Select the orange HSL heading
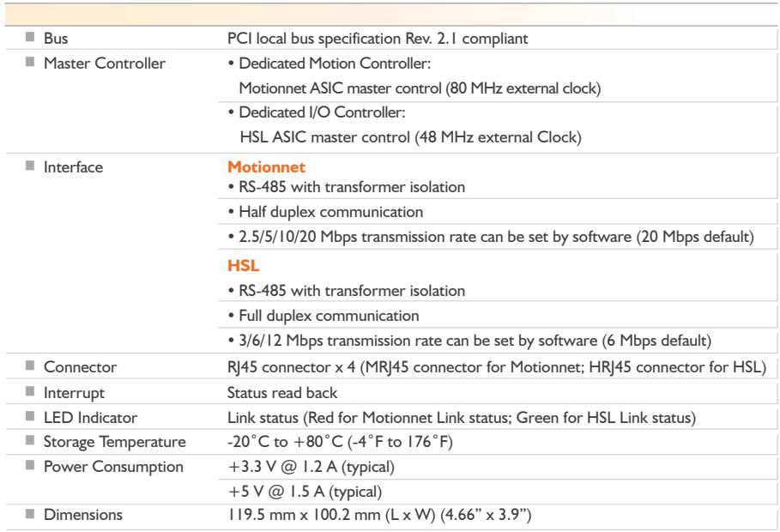The image size is (780, 532). [243, 265]
